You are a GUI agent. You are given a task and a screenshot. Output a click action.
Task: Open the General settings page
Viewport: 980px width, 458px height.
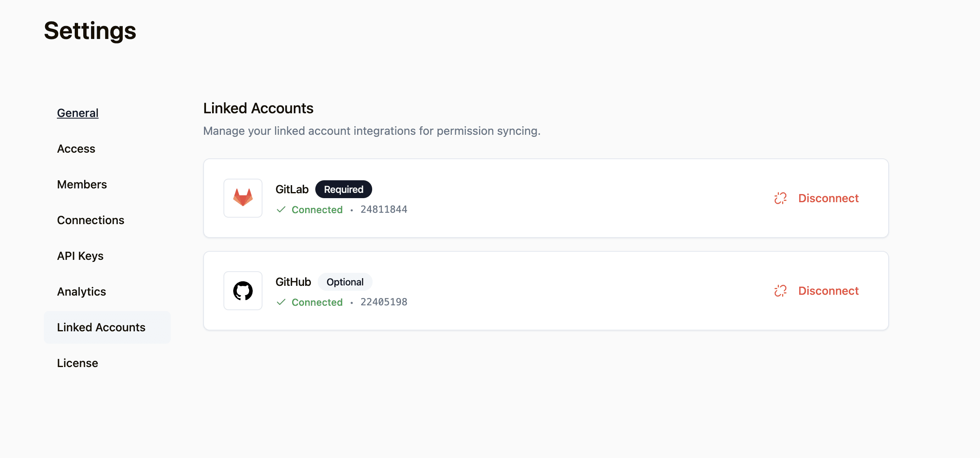pos(78,113)
